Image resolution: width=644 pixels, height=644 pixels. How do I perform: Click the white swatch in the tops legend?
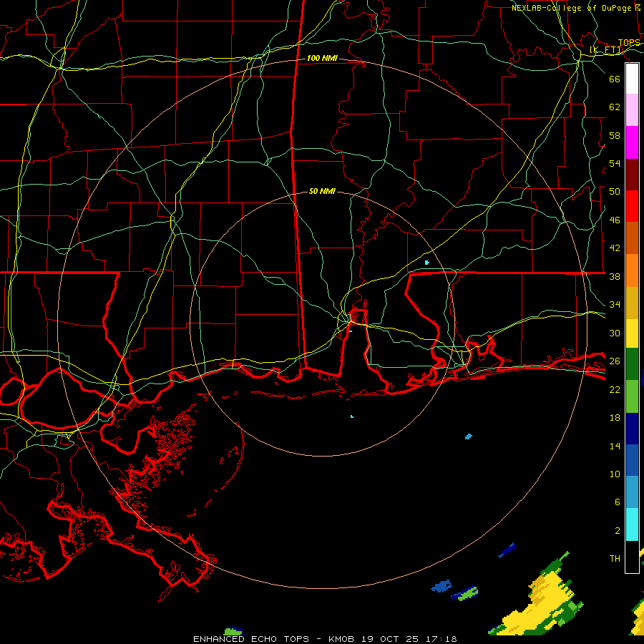(x=632, y=79)
